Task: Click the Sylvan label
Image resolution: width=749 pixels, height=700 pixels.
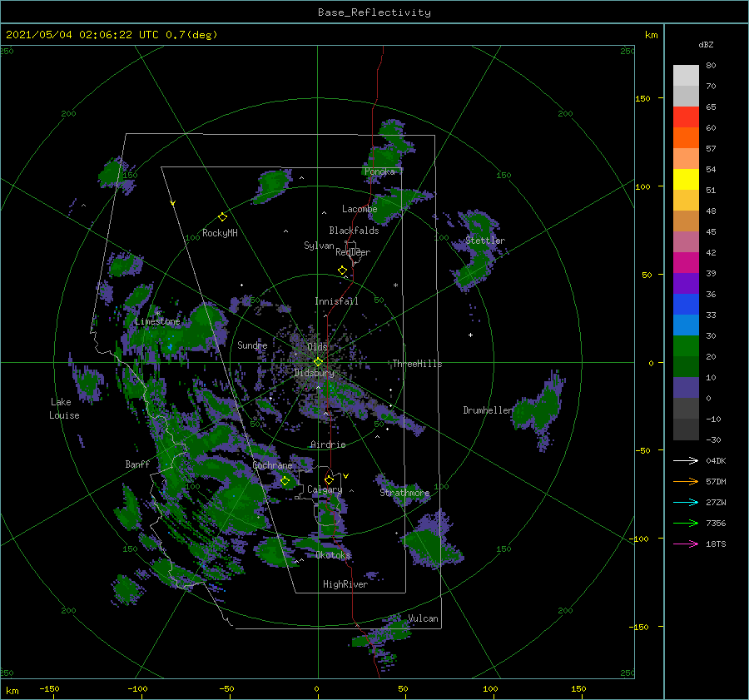Action: click(x=319, y=246)
